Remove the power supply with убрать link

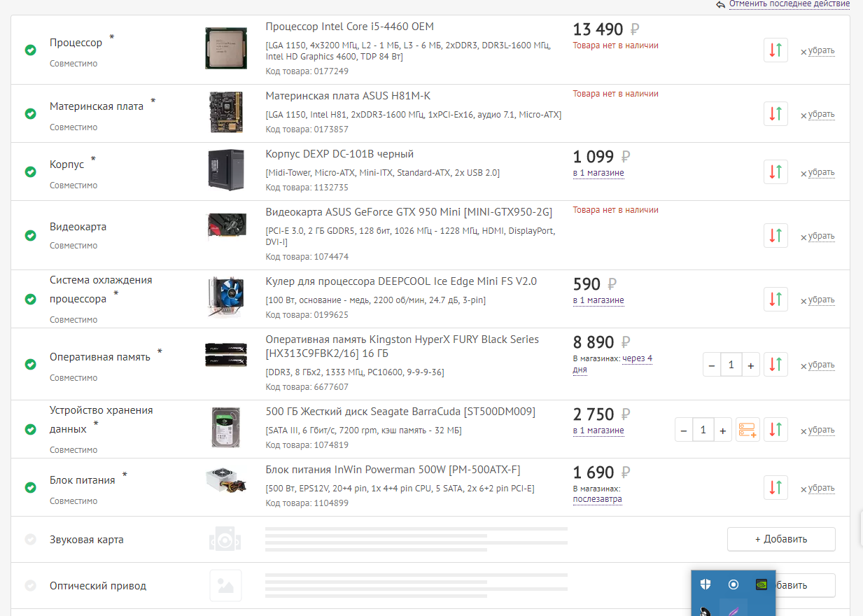click(x=822, y=488)
